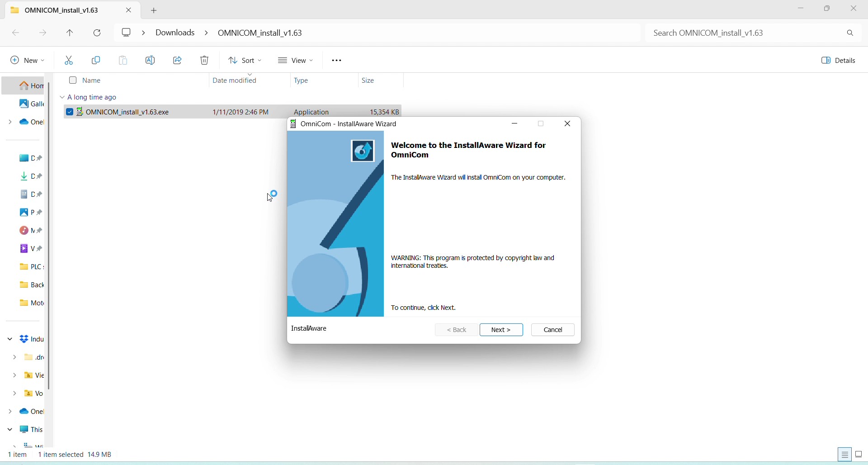This screenshot has width=868, height=465.
Task: Click Cancel in the InstallAware wizard
Action: click(x=553, y=330)
